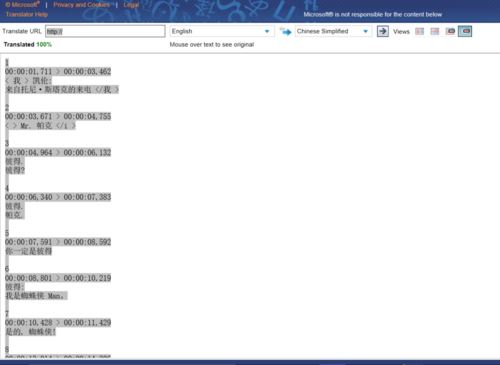Click the translated line containing 'Man。'
Image resolution: width=500 pixels, height=365 pixels.
coord(36,295)
